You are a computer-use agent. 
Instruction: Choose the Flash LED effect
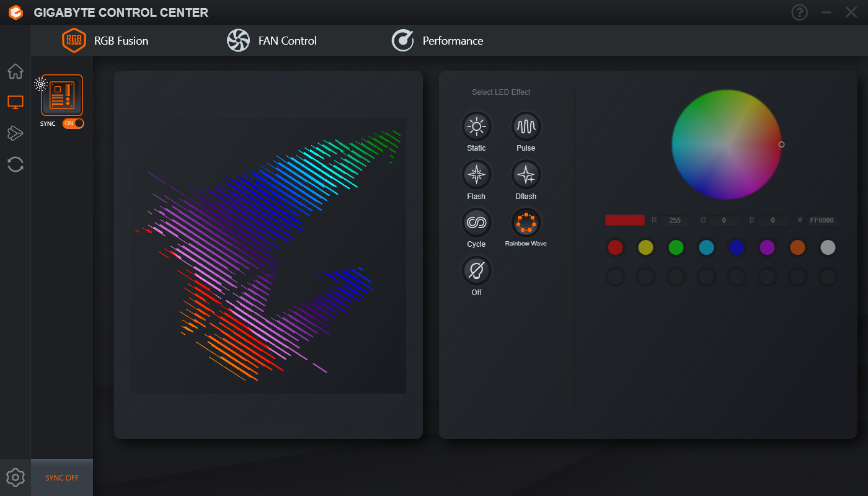pos(476,175)
